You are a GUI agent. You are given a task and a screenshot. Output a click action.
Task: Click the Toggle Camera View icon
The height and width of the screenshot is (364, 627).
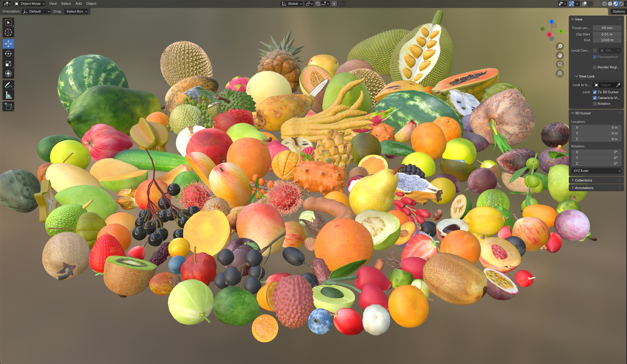(560, 64)
